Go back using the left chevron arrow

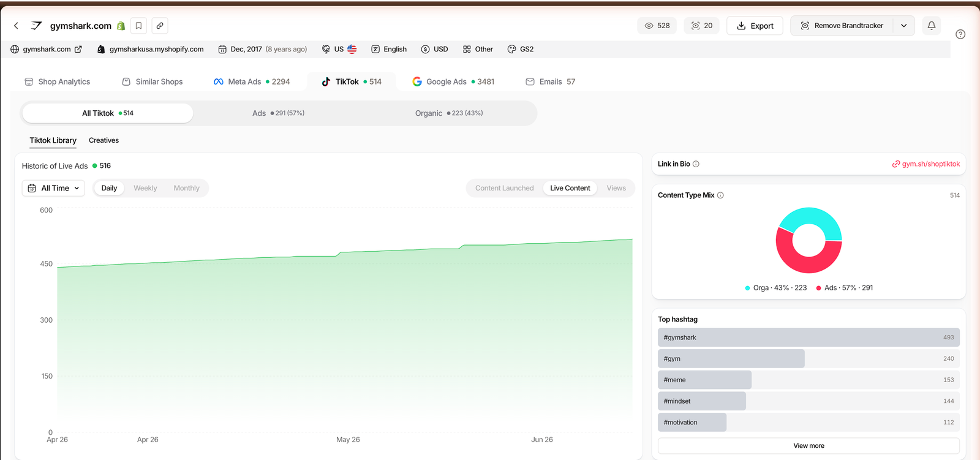(x=16, y=26)
